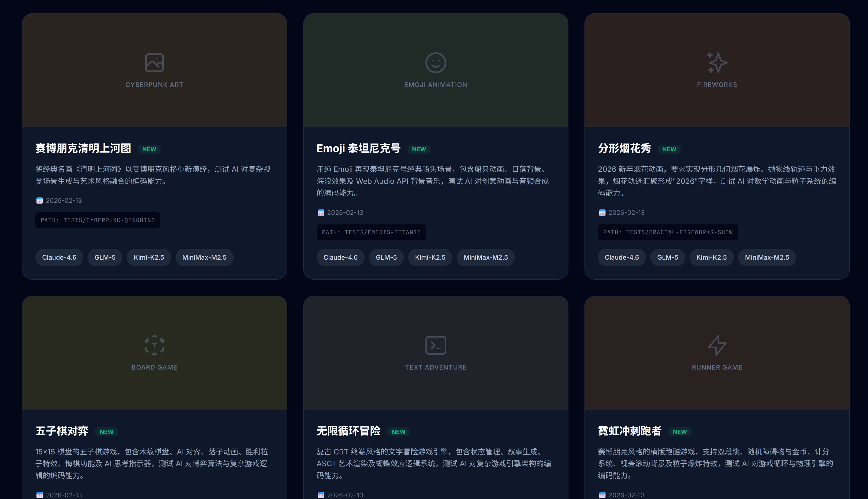Click the 无限循环冒险 card title
The image size is (868, 499).
point(348,431)
